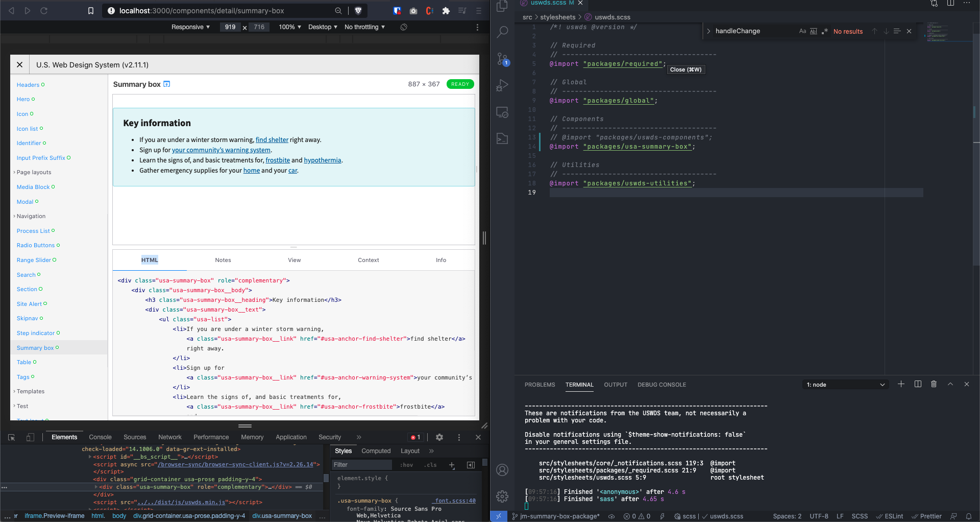
Task: Add a new style rule with the plus icon
Action: coord(452,465)
